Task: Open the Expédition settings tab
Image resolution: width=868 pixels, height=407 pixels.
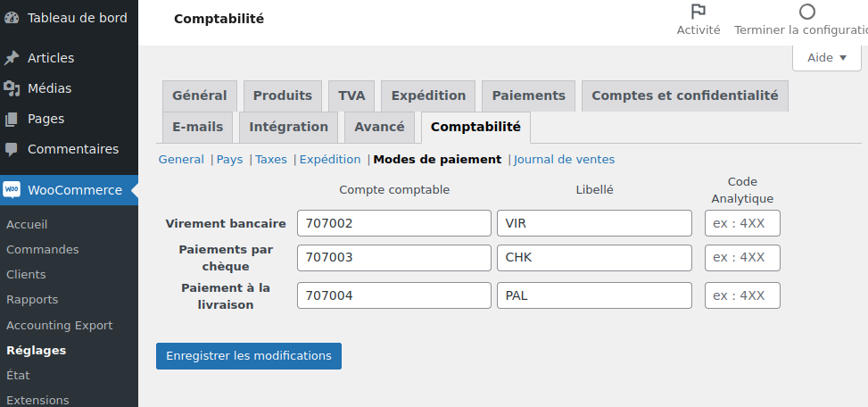Action: pos(428,96)
